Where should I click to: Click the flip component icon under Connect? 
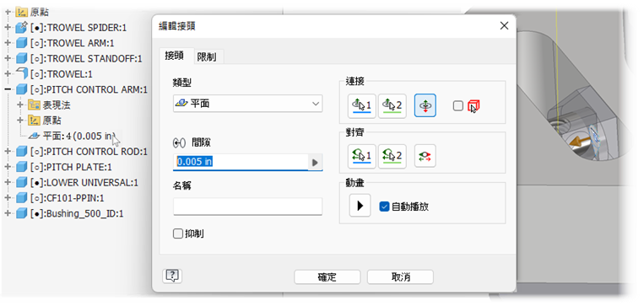tap(425, 105)
